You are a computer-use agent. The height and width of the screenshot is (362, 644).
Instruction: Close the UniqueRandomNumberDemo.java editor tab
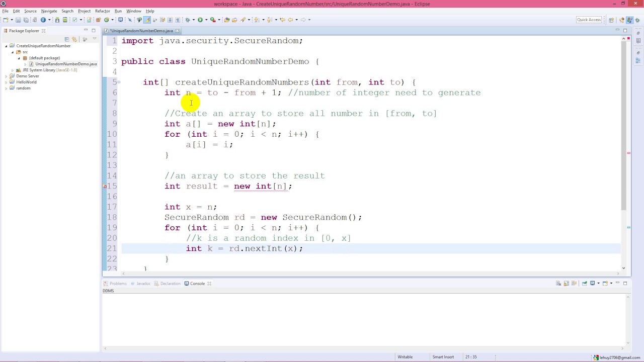(x=177, y=31)
